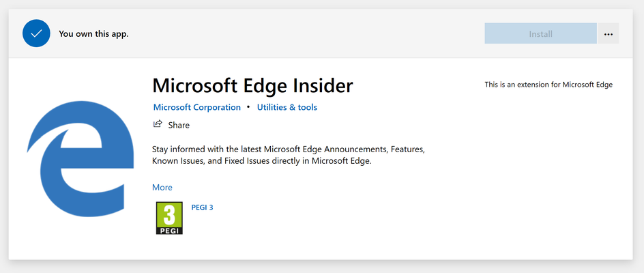Click the Install button

[x=540, y=33]
